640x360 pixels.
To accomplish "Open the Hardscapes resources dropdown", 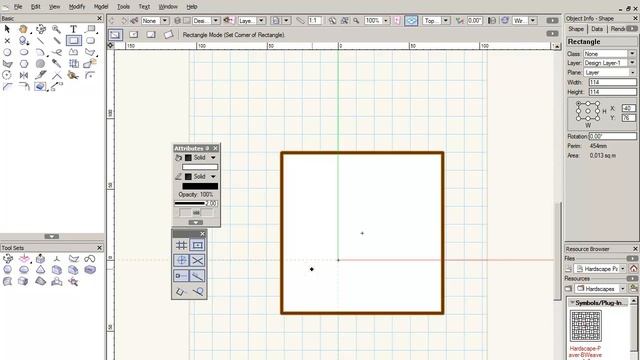I will pyautogui.click(x=622, y=289).
